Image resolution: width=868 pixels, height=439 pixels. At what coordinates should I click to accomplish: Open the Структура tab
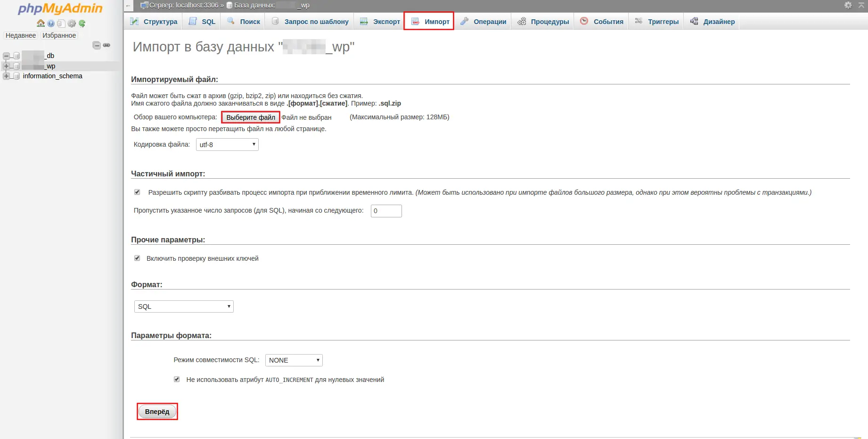click(x=154, y=22)
